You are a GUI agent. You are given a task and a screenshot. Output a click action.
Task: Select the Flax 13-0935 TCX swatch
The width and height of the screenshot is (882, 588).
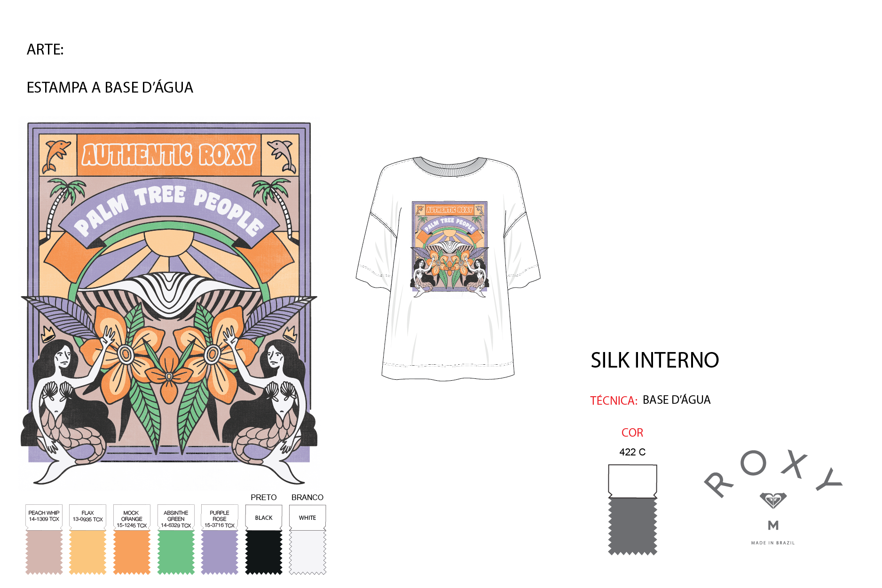pyautogui.click(x=88, y=539)
